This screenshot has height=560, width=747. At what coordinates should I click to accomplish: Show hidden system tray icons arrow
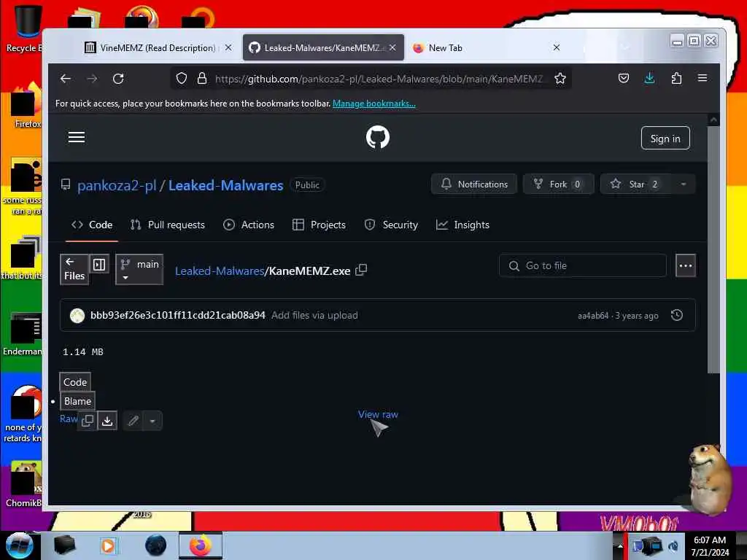tap(620, 545)
